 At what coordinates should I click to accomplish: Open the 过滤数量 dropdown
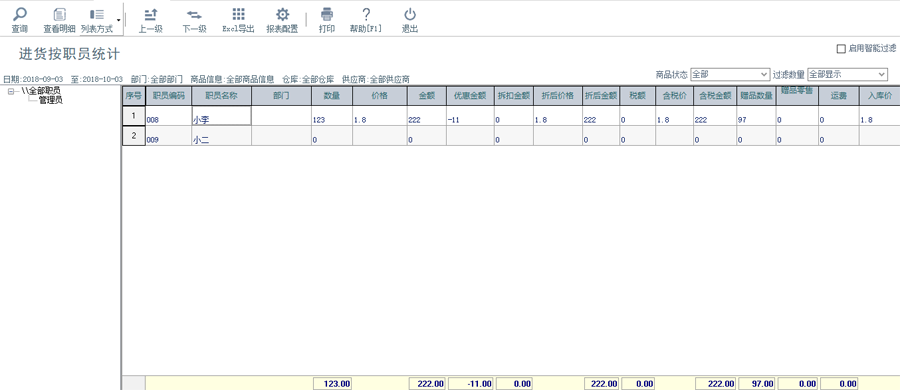tap(847, 74)
